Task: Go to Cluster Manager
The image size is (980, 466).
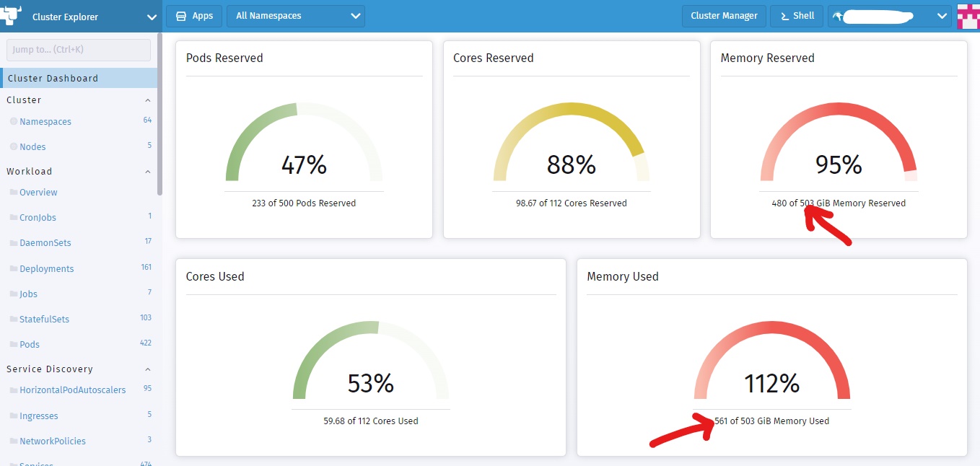Action: coord(724,15)
